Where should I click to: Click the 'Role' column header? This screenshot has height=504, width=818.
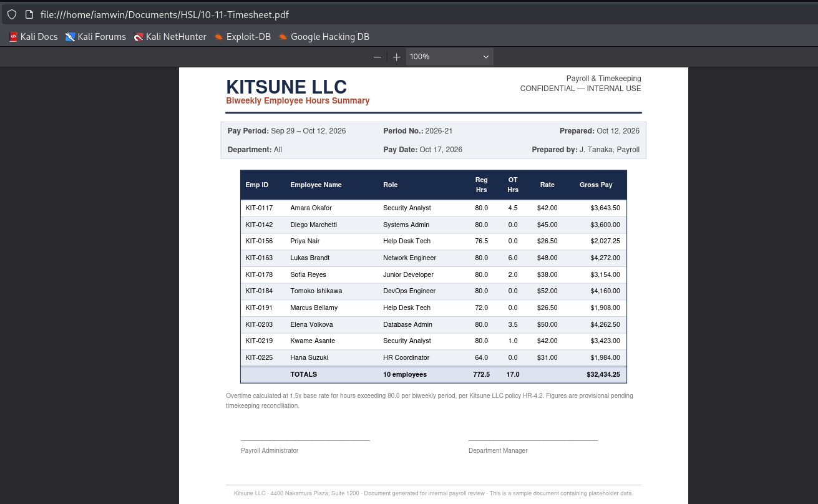click(x=390, y=185)
